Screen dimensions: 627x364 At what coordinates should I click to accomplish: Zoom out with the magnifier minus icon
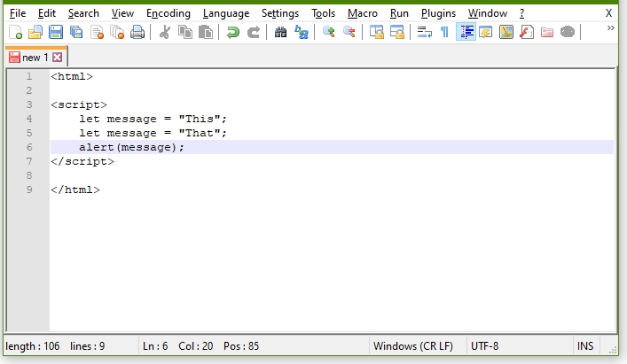click(349, 32)
